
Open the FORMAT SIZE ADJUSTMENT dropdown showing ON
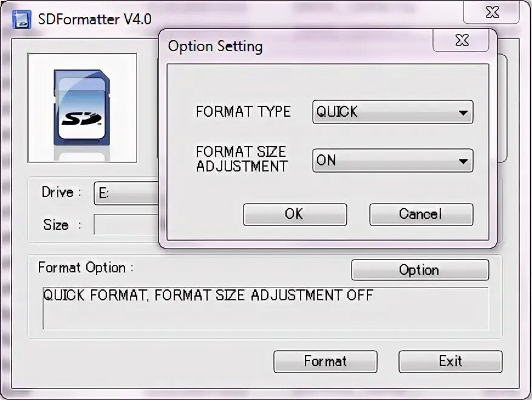392,160
